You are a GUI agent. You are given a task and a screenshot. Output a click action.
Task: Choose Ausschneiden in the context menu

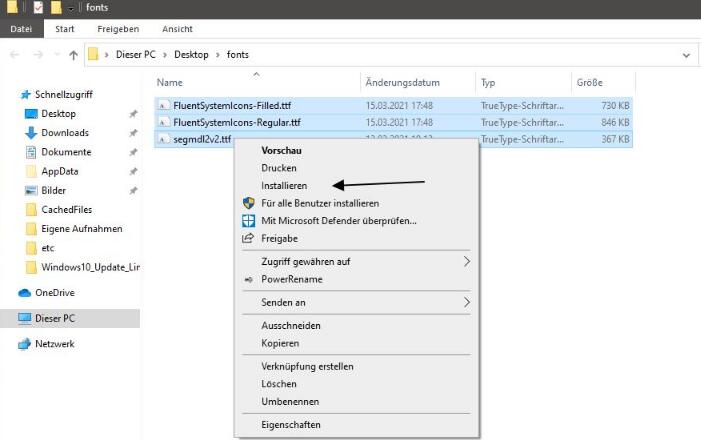pyautogui.click(x=291, y=326)
